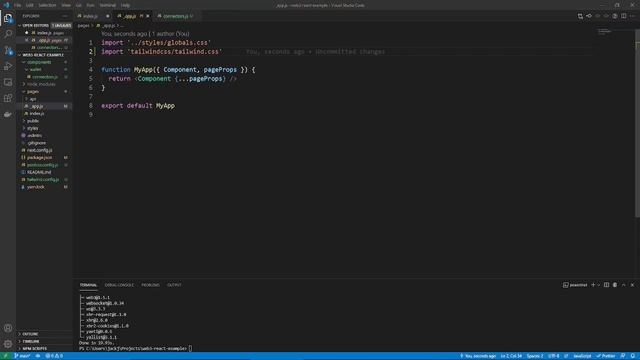Open Remote Explorer view in activity bar
Viewport: 640px width, 360px height.
(8, 82)
